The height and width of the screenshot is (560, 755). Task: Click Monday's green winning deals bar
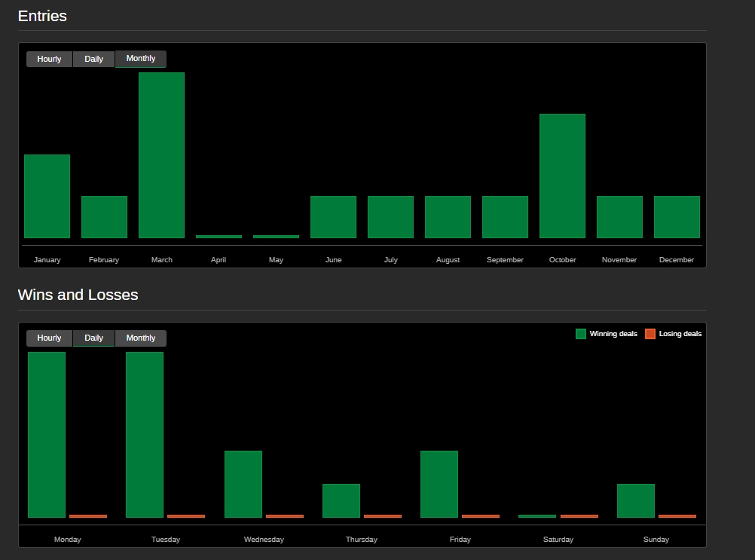pyautogui.click(x=47, y=434)
